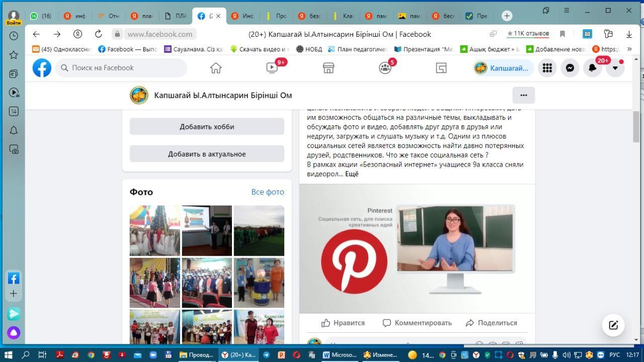Open Facebook — Выпо bookmark
The width and height of the screenshot is (644, 362).
(x=127, y=49)
